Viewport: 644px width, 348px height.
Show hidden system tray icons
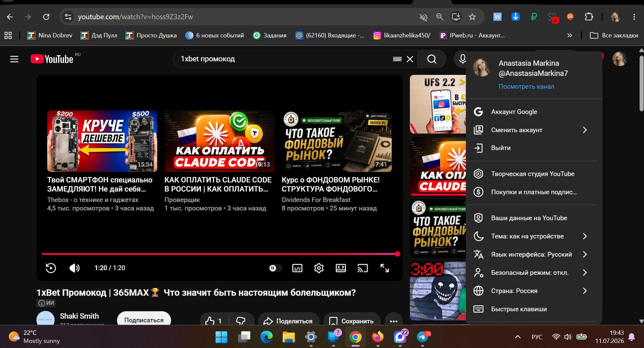[518, 337]
